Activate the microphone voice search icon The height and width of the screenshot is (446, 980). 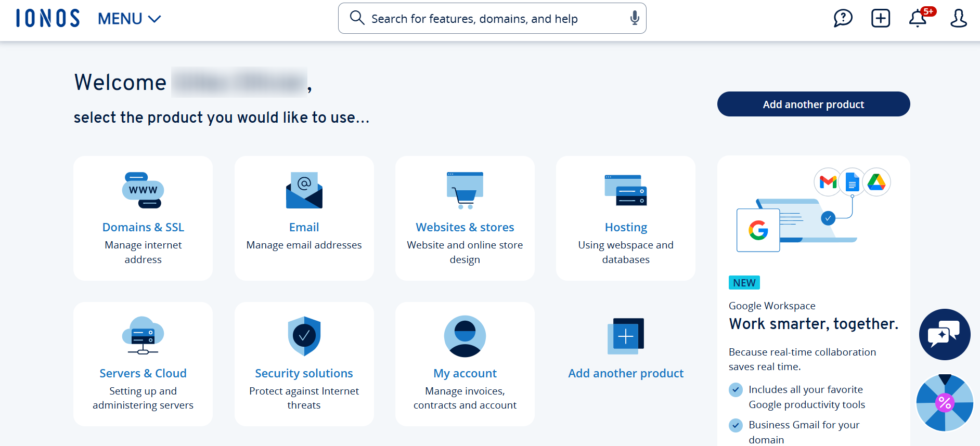pos(635,18)
